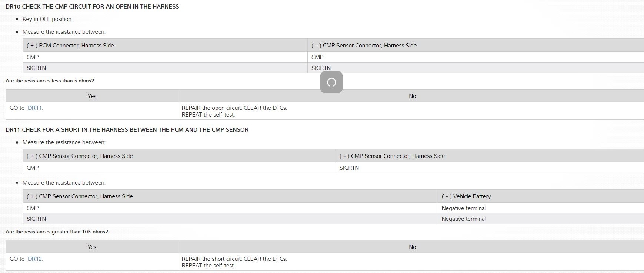This screenshot has height=273, width=644.
Task: Click the Vehicle Battery column header
Action: 466,196
